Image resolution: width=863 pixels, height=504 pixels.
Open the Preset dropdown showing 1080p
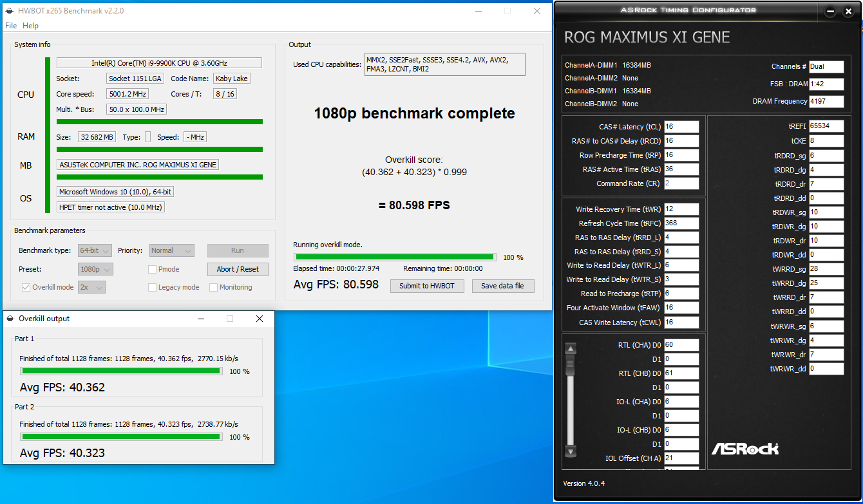(95, 269)
